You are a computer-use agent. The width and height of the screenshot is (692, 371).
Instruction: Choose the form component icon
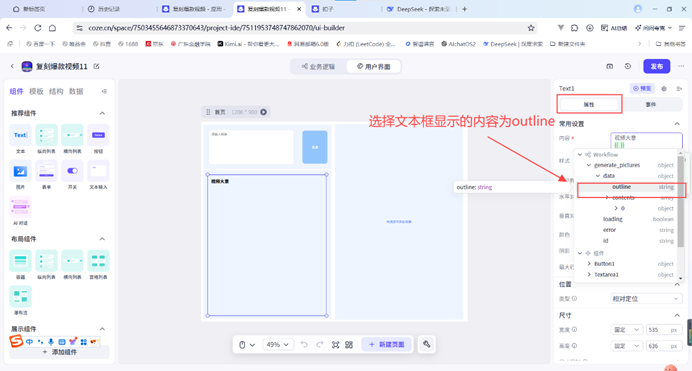(x=46, y=171)
